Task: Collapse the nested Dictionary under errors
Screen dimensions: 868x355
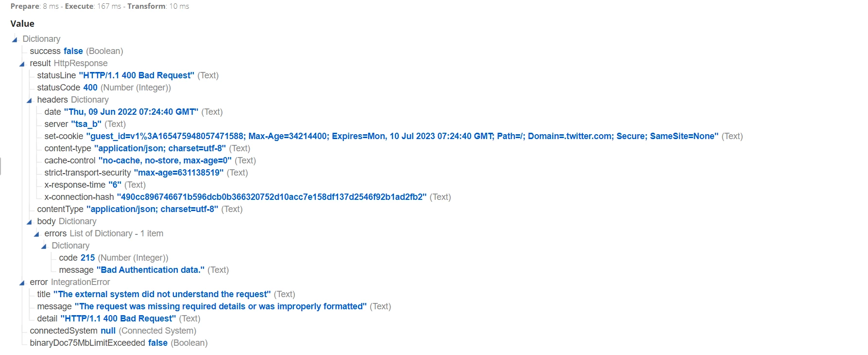Action: 44,246
